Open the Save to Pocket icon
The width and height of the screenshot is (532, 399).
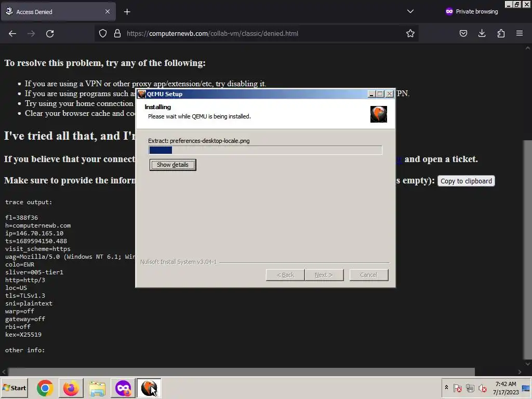(x=463, y=34)
